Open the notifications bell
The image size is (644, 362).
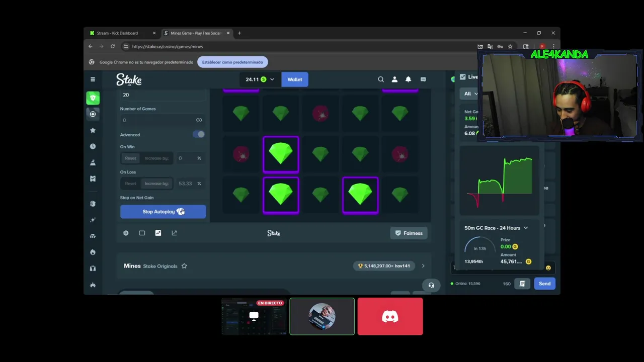[408, 79]
